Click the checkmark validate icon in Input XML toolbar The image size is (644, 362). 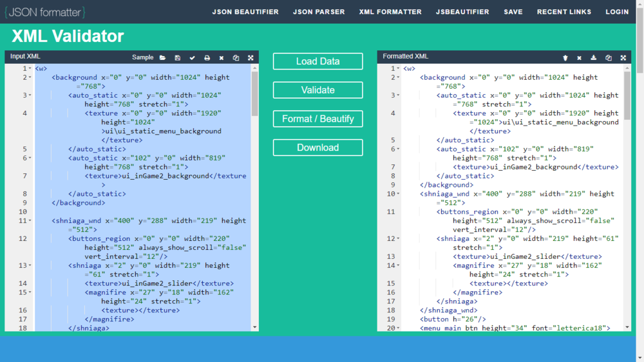[192, 58]
